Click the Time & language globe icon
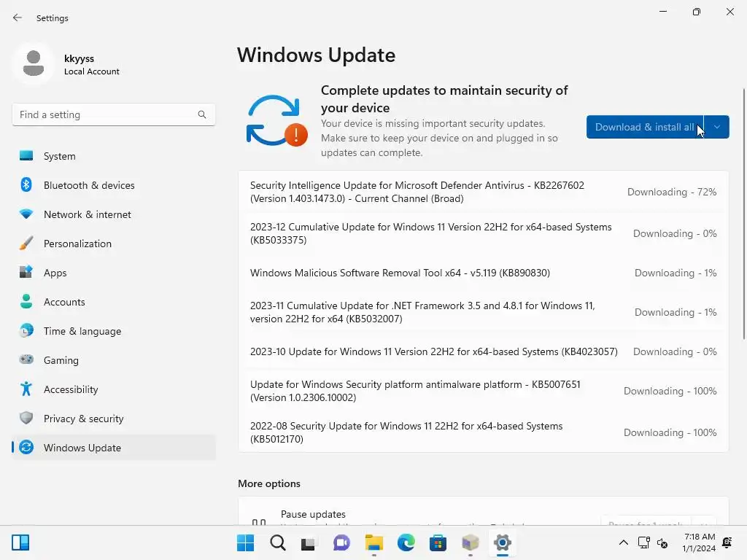The height and width of the screenshot is (560, 747). pyautogui.click(x=26, y=330)
